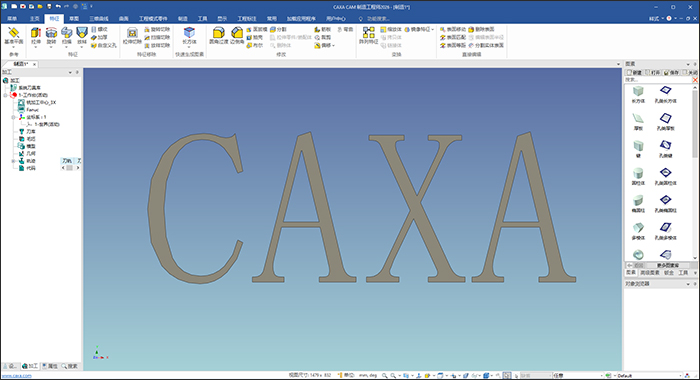Click the 分割实体表面 split face tool
Image resolution: width=700 pixels, height=380 pixels.
coord(486,46)
